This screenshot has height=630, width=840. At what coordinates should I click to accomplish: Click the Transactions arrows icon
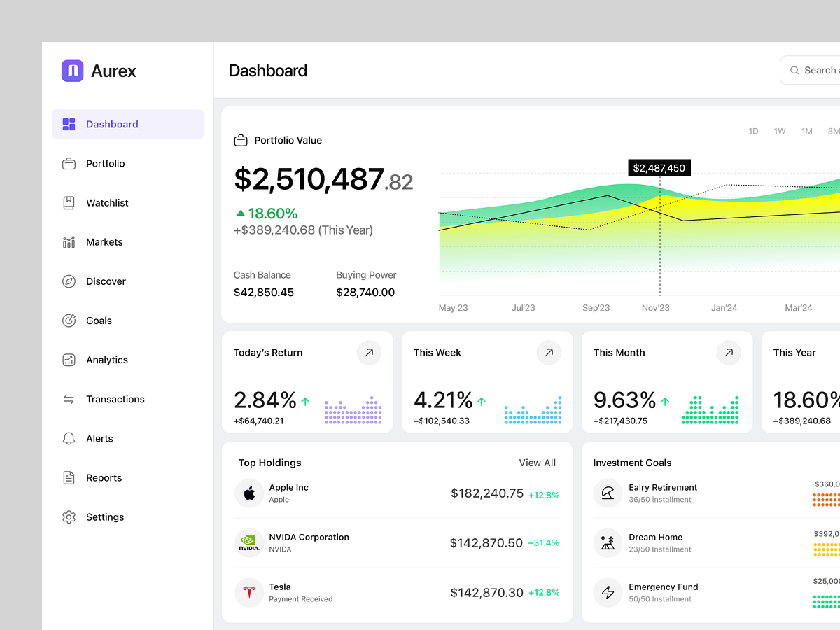[x=69, y=399]
